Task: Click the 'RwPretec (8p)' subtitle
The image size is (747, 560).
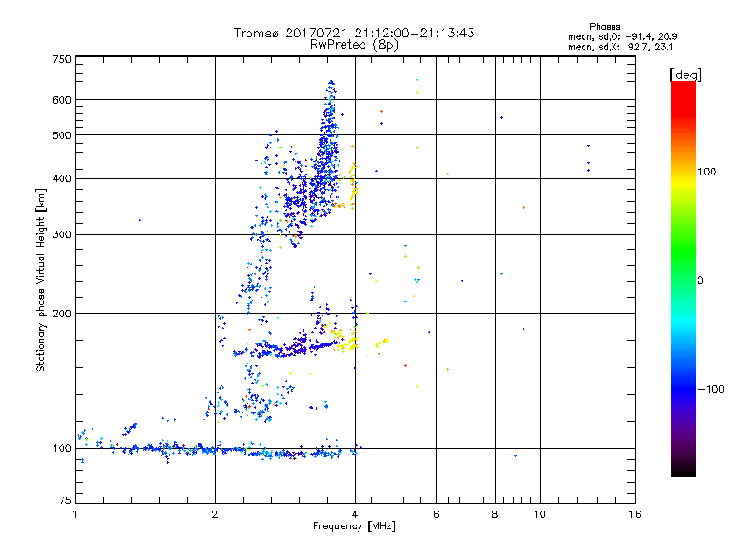Action: 354,45
